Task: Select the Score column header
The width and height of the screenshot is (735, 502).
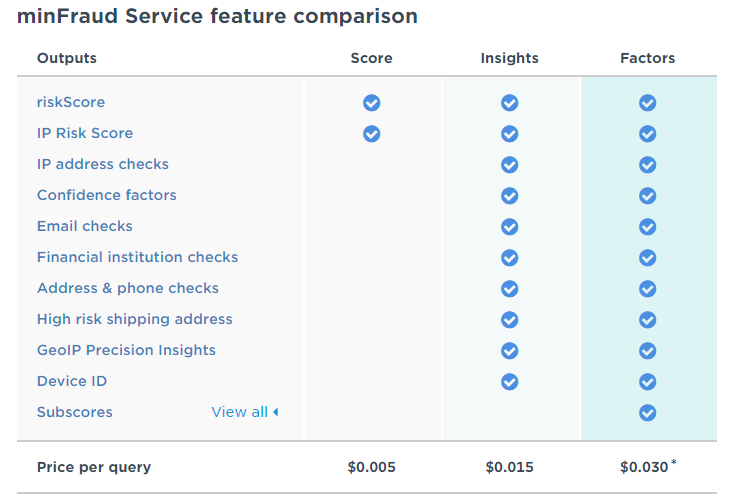Action: pyautogui.click(x=371, y=58)
